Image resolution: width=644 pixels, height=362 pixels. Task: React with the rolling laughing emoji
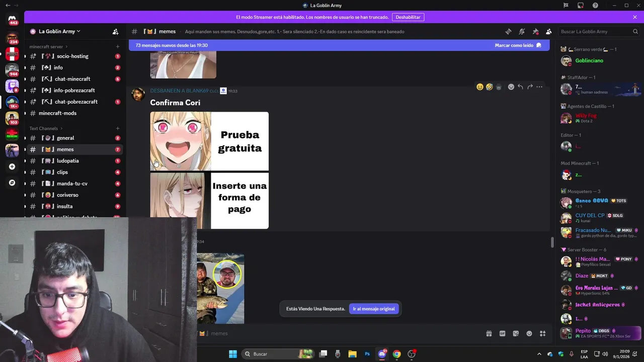click(489, 87)
